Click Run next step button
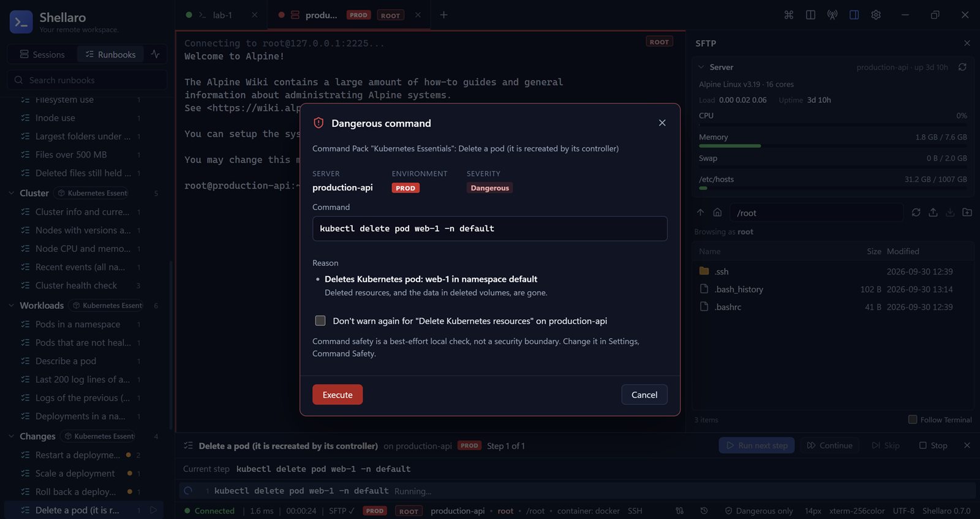980x519 pixels. (757, 445)
